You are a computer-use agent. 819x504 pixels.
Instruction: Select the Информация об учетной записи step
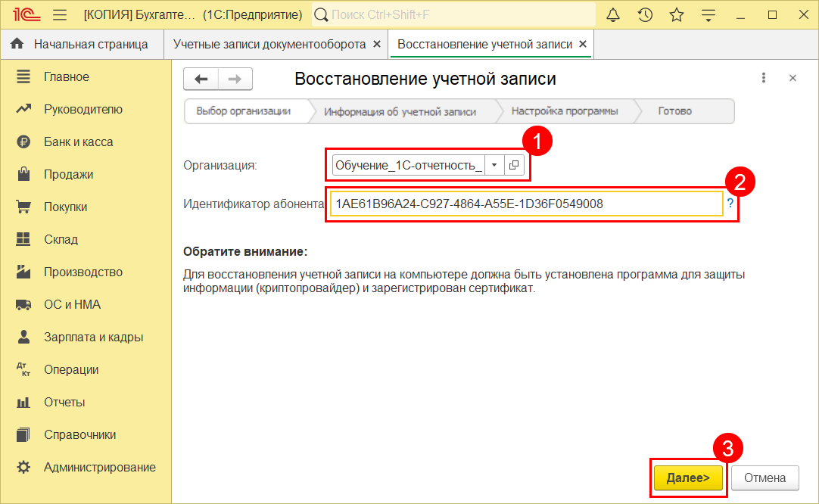[x=400, y=111]
